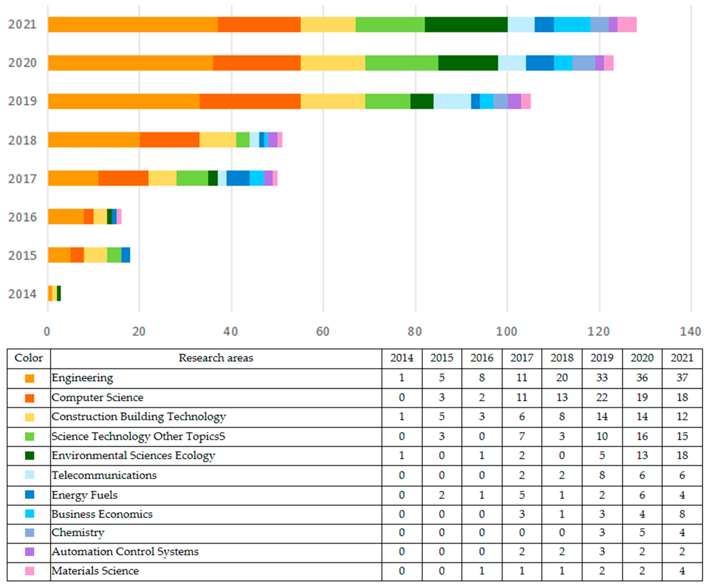Click the dark green segment of 2021 bar

click(466, 25)
